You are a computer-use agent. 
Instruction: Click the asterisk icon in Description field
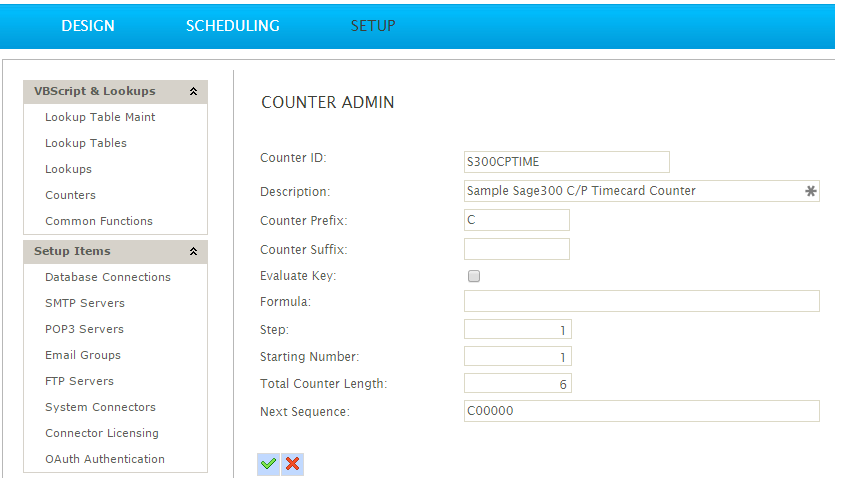coord(811,191)
